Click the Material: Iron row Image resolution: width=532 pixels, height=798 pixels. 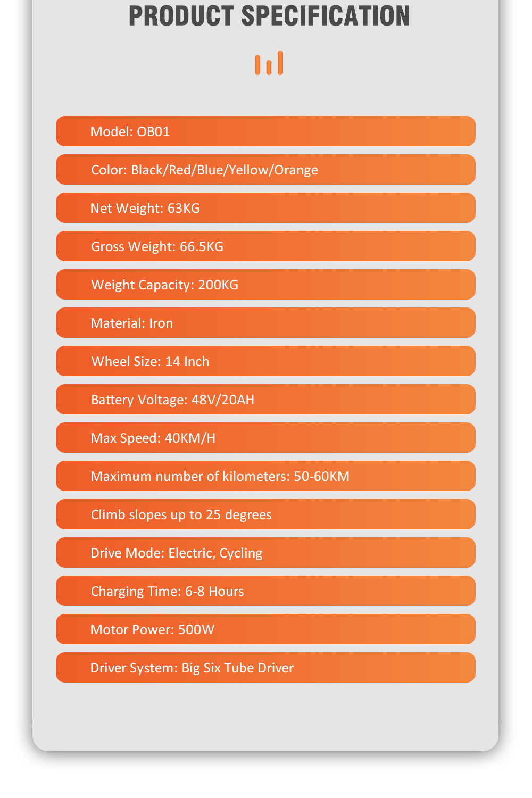point(265,322)
